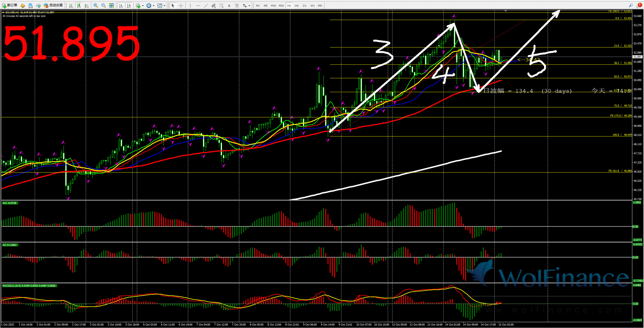Toggle chart auto scroll to latest bar
This screenshot has width=644, height=328.
tap(121, 6)
